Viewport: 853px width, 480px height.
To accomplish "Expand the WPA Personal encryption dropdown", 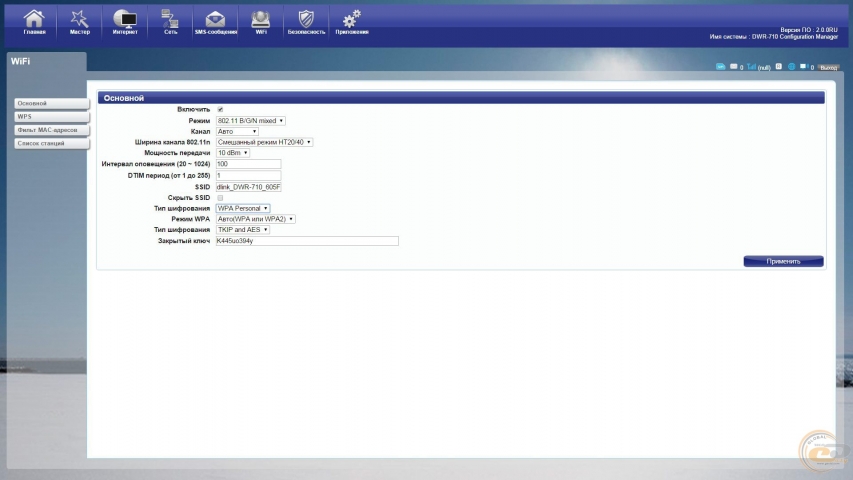I will (x=243, y=208).
